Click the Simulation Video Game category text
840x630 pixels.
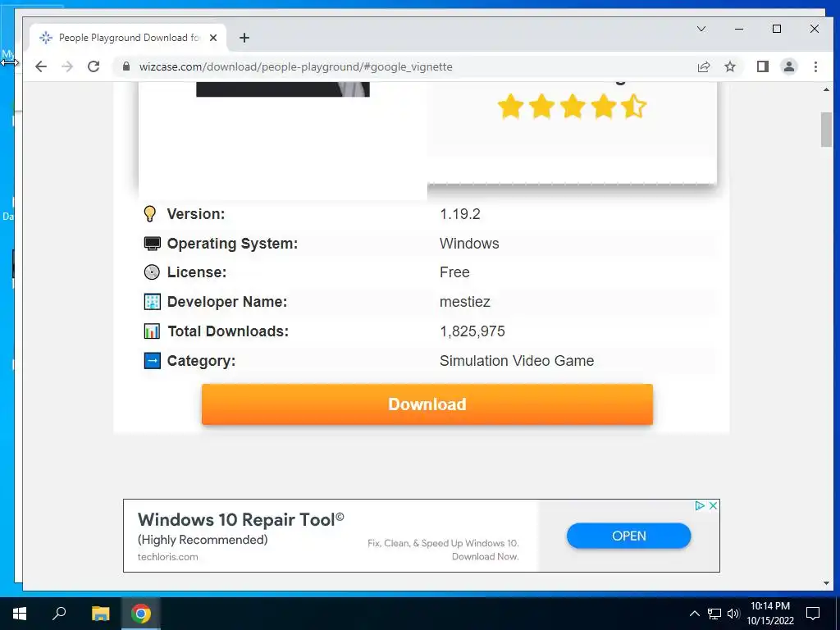pyautogui.click(x=517, y=361)
